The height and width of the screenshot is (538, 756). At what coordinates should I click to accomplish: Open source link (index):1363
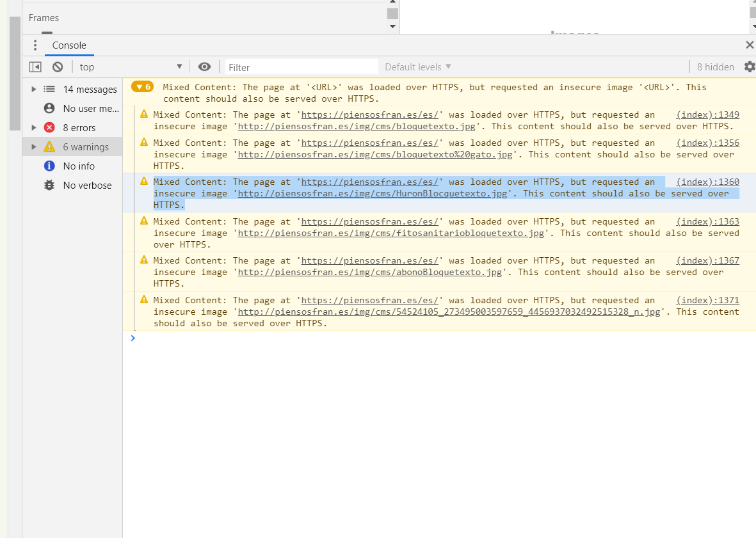[x=707, y=221]
